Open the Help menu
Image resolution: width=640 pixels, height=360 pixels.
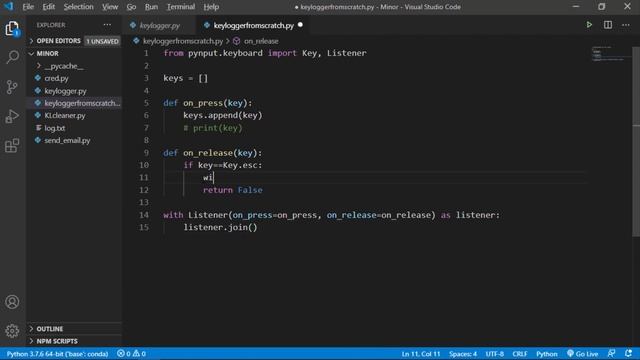pos(211,7)
